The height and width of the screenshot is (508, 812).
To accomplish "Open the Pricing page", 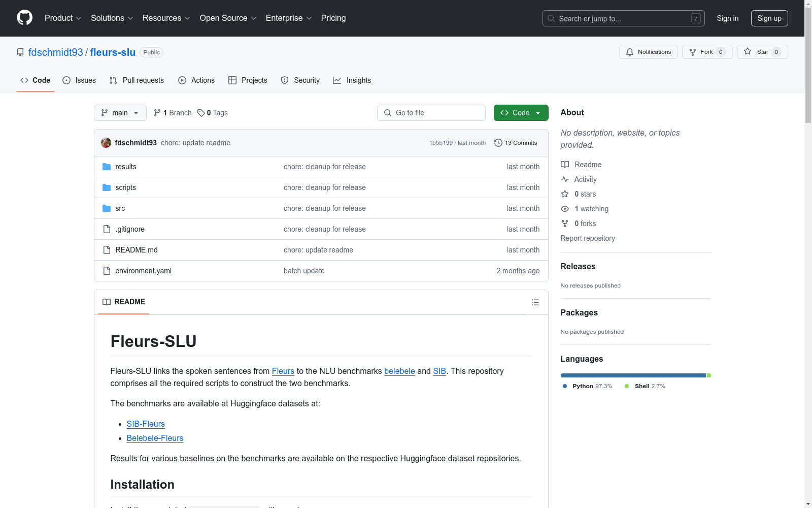I will pyautogui.click(x=333, y=18).
